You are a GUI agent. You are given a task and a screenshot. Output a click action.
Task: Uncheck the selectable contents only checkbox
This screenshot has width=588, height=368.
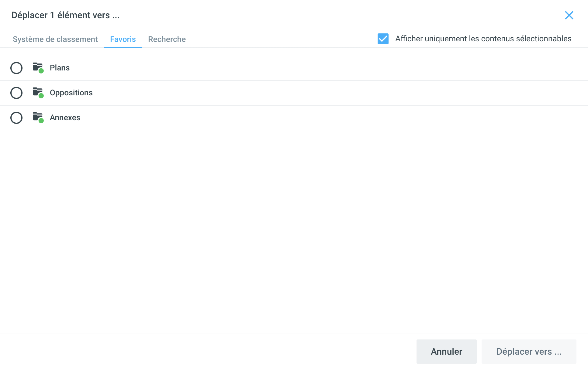pos(383,39)
